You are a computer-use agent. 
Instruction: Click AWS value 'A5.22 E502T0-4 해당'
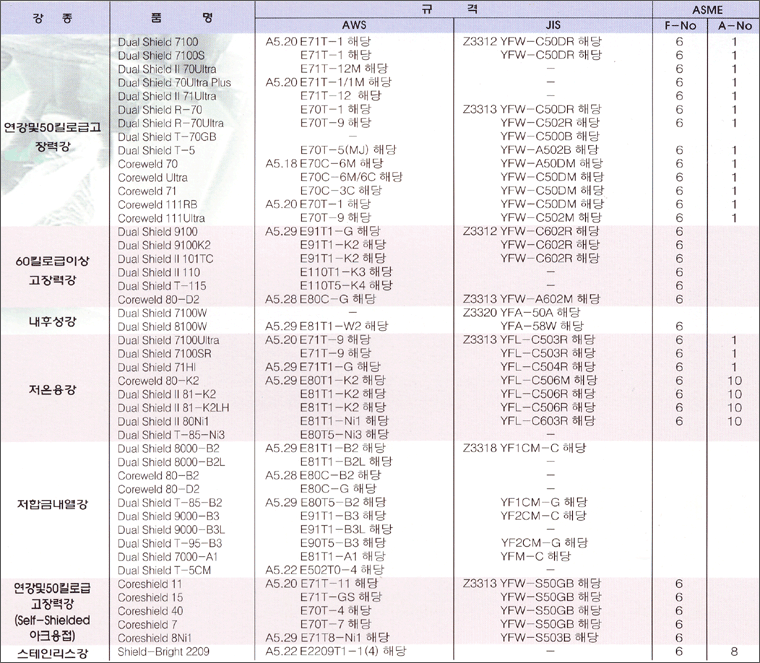[325, 570]
